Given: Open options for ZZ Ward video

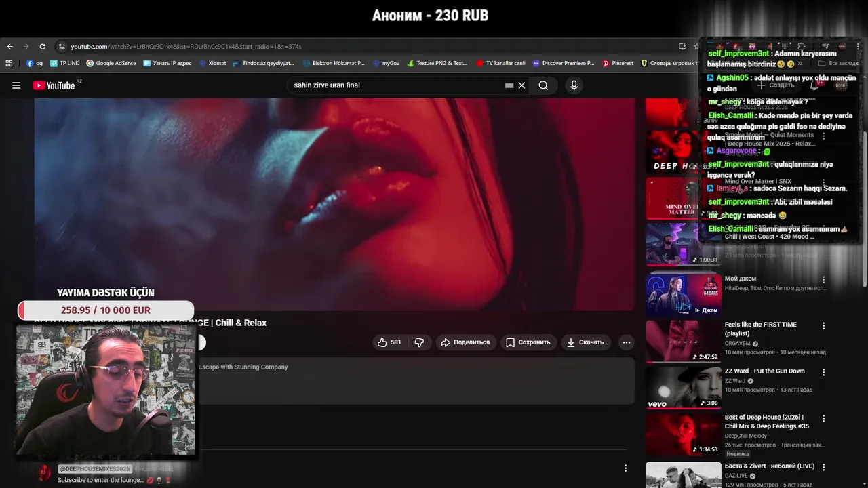Looking at the screenshot, I should click(823, 372).
